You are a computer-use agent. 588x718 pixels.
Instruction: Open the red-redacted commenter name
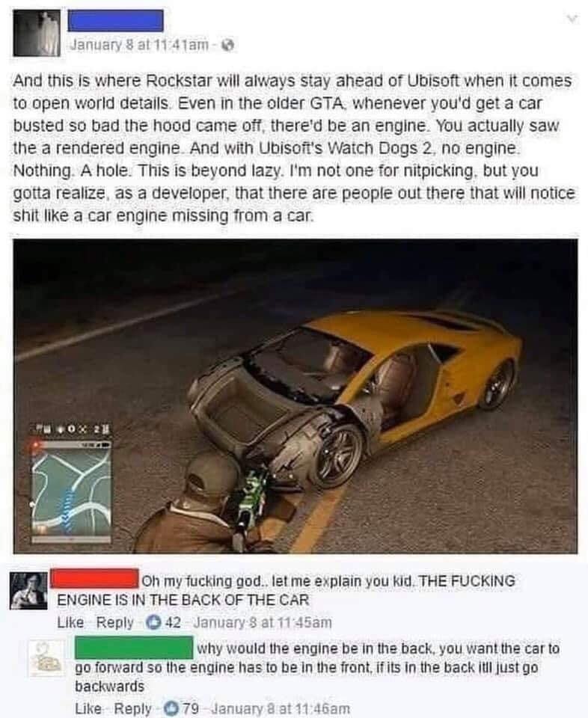click(x=94, y=578)
